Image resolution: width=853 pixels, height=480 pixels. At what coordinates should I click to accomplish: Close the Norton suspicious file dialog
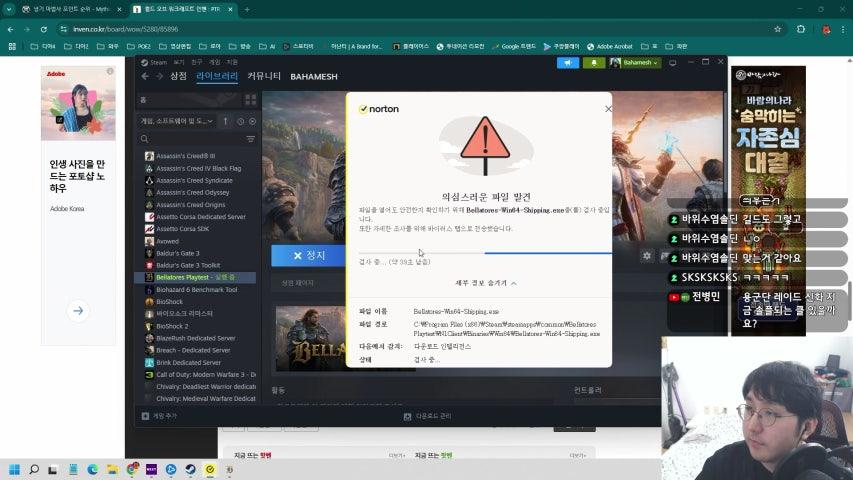[x=608, y=109]
